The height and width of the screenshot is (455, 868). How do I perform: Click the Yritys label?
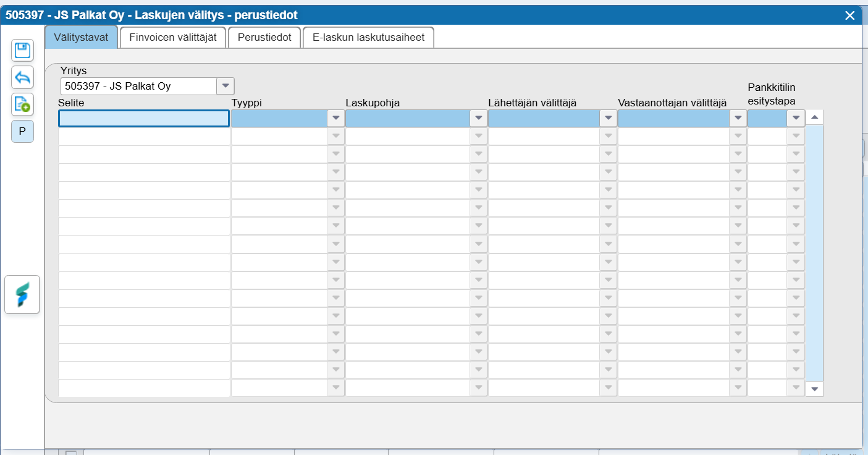74,70
